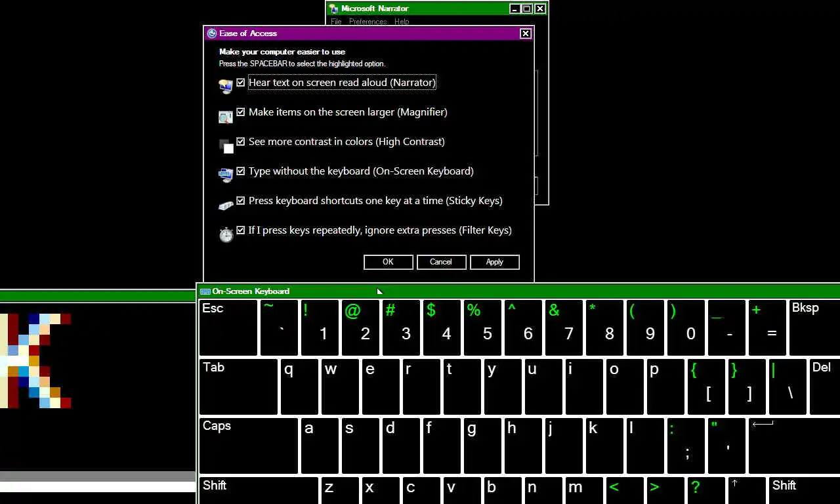Tap the right Shift key on On-Screen Keyboard

point(805,491)
